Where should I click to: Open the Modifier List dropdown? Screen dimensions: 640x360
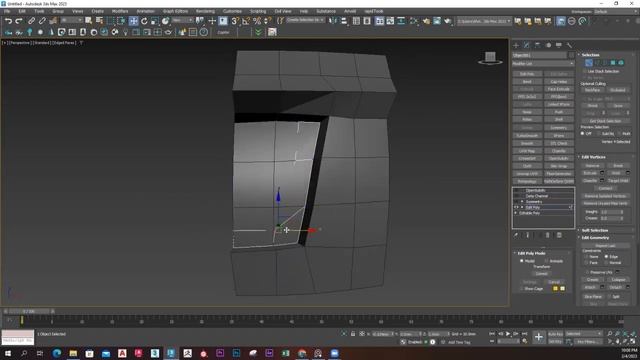[543, 64]
